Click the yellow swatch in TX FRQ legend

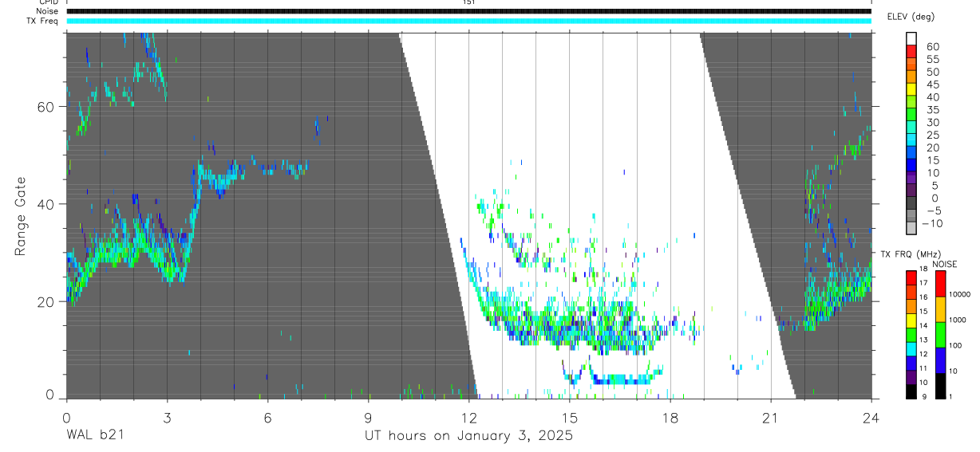(x=911, y=320)
